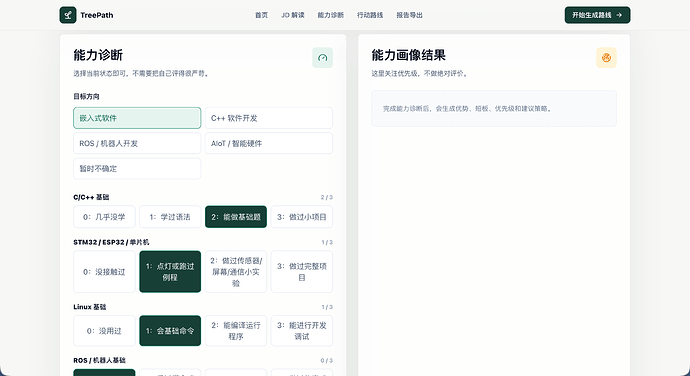Set STM32 level to 0：没接触过
The width and height of the screenshot is (690, 376).
(x=104, y=272)
